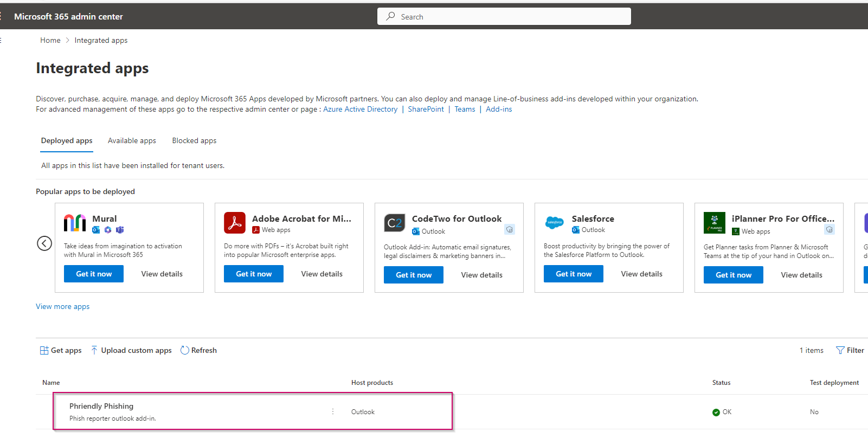Click the Teams icon under Mural
The height and width of the screenshot is (438, 868).
point(120,230)
